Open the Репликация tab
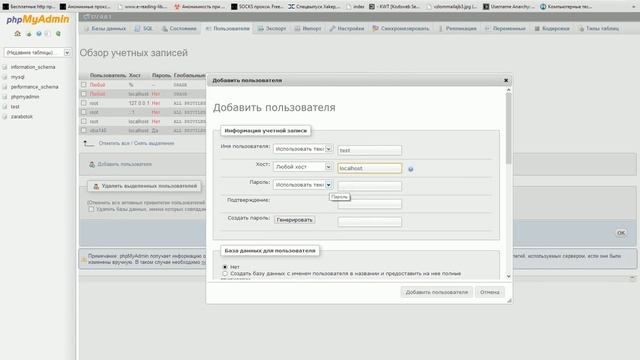Image resolution: width=640 pixels, height=360 pixels. (x=457, y=29)
